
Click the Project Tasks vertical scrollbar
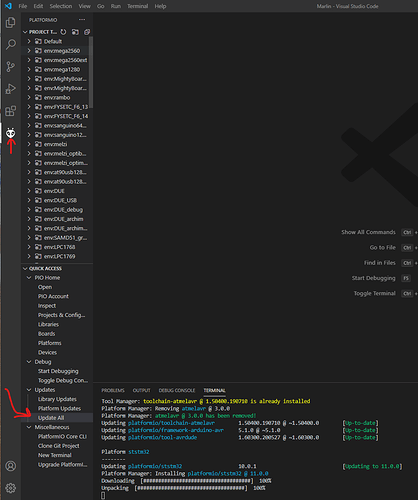pos(91,72)
